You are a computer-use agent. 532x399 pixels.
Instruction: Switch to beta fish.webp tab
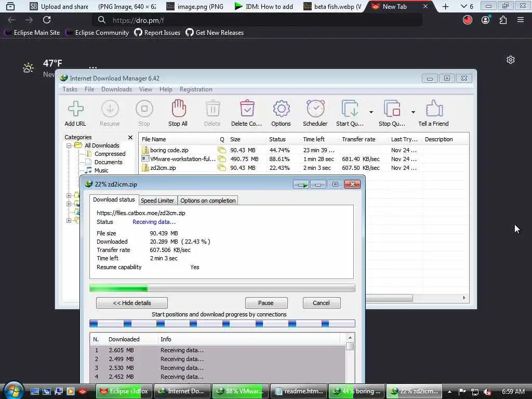coord(332,6)
